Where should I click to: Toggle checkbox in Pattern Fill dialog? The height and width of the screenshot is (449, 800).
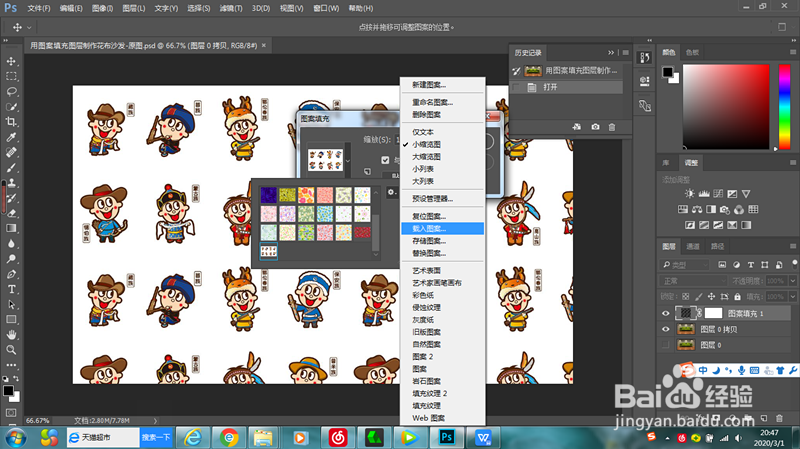385,160
